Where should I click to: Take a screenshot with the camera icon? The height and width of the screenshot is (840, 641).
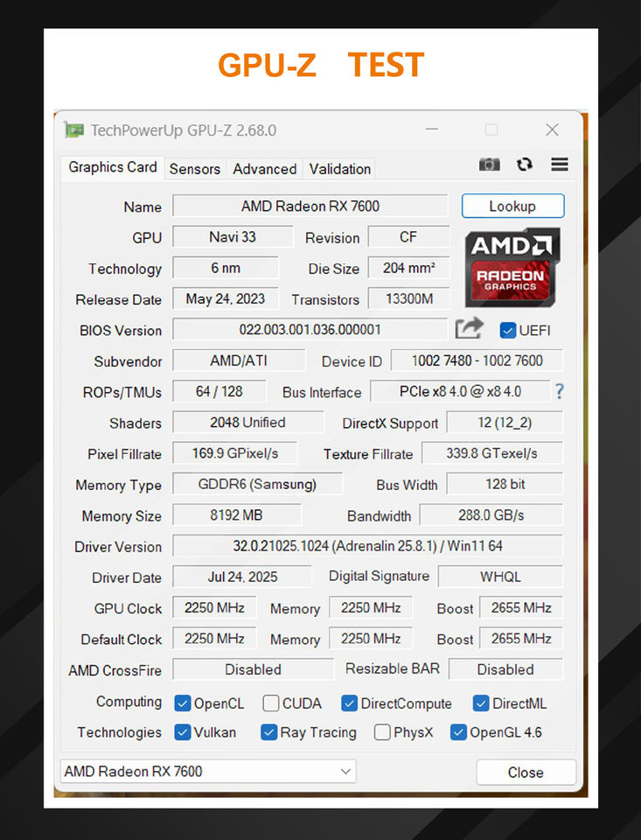click(x=489, y=164)
